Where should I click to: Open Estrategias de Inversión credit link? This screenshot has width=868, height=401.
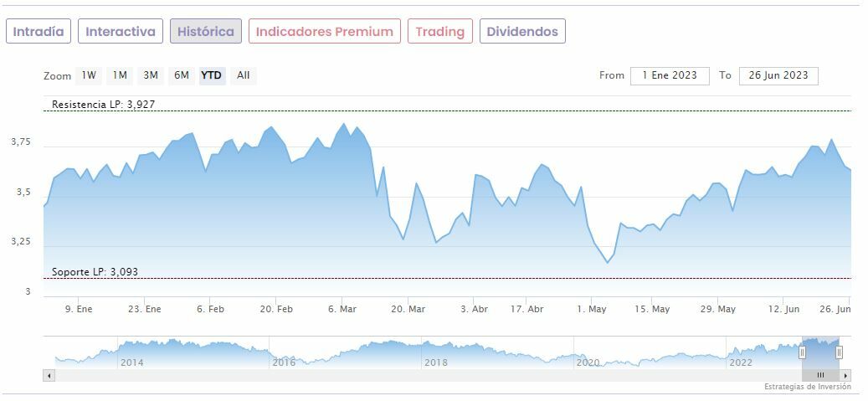pos(807,387)
